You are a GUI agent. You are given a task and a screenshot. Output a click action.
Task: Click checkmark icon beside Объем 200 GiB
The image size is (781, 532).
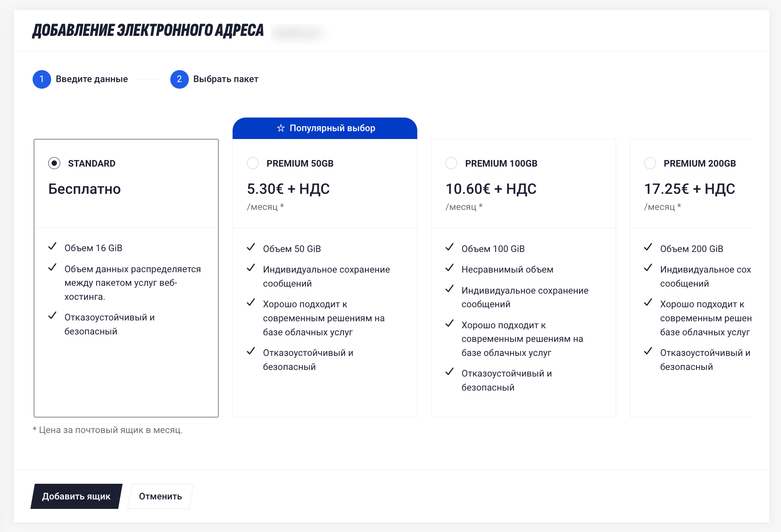648,247
